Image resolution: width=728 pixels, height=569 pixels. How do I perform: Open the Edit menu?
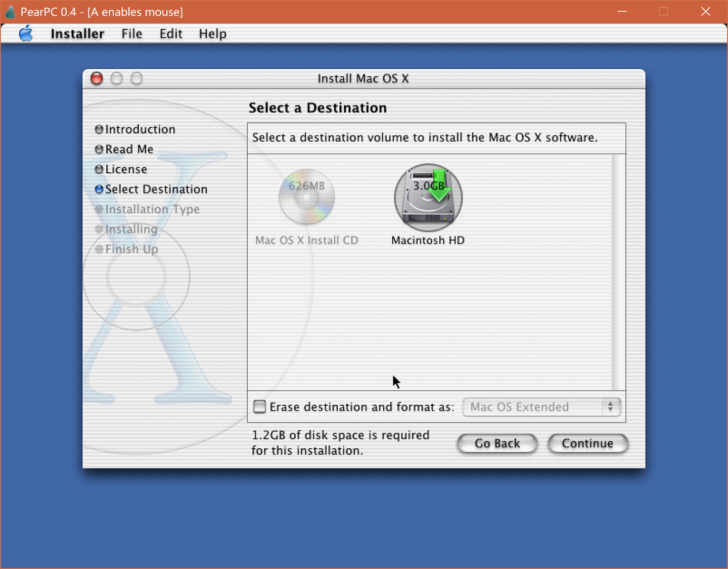170,33
